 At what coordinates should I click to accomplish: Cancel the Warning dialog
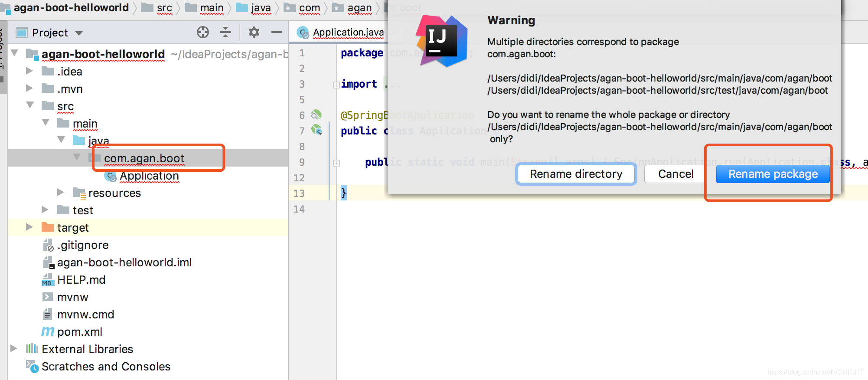[675, 174]
